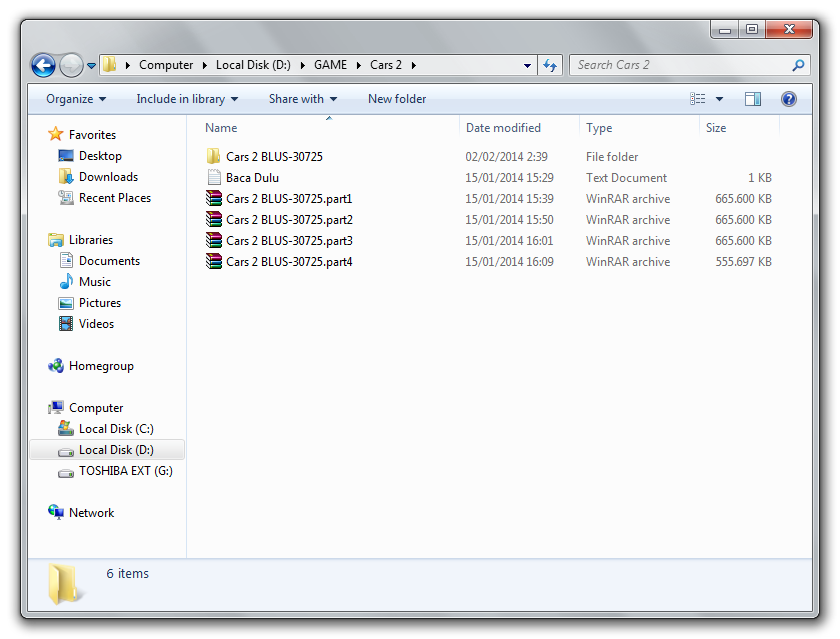Sort by the Name column
Screen dimensions: 840x639
(x=329, y=127)
